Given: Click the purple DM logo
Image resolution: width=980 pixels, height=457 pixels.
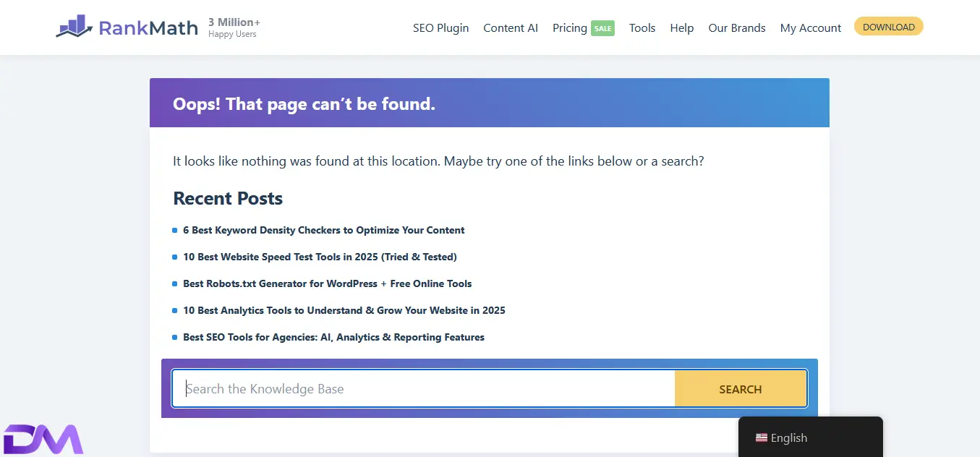Looking at the screenshot, I should click(x=43, y=439).
